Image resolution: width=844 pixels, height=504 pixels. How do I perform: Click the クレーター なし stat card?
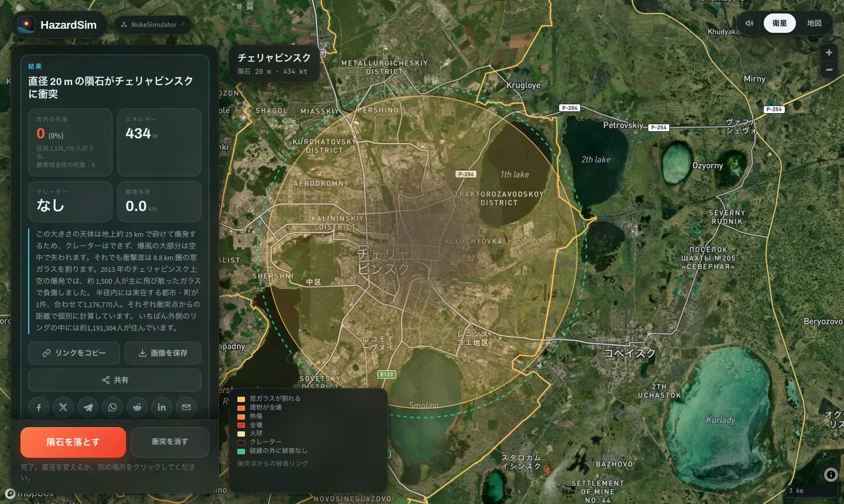click(70, 202)
